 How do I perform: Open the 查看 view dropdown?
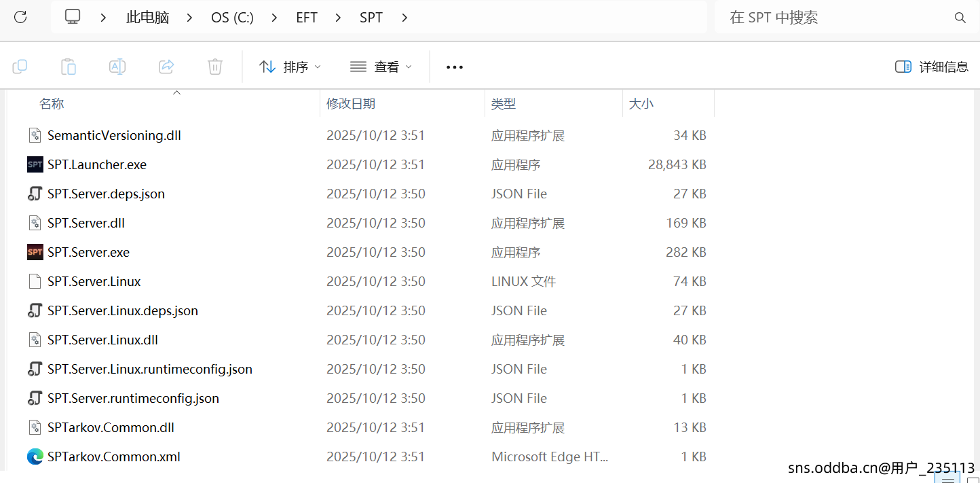click(381, 67)
